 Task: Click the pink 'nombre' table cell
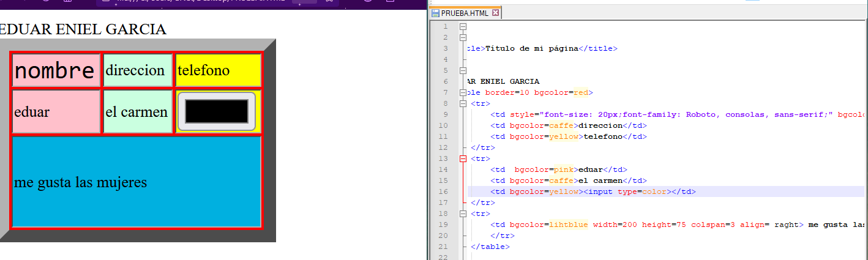tap(56, 70)
